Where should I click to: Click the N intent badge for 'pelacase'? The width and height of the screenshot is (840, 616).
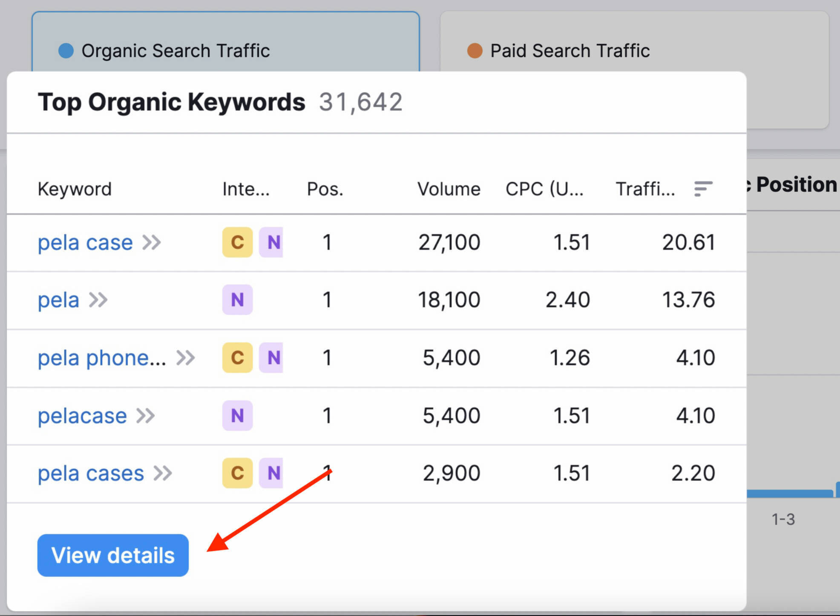(x=237, y=415)
